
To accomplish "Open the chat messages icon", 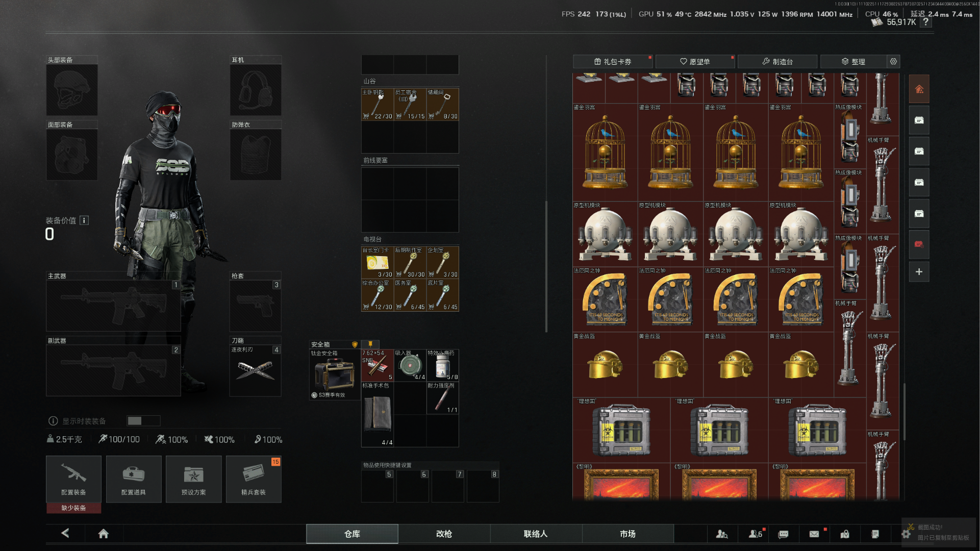I will click(783, 534).
